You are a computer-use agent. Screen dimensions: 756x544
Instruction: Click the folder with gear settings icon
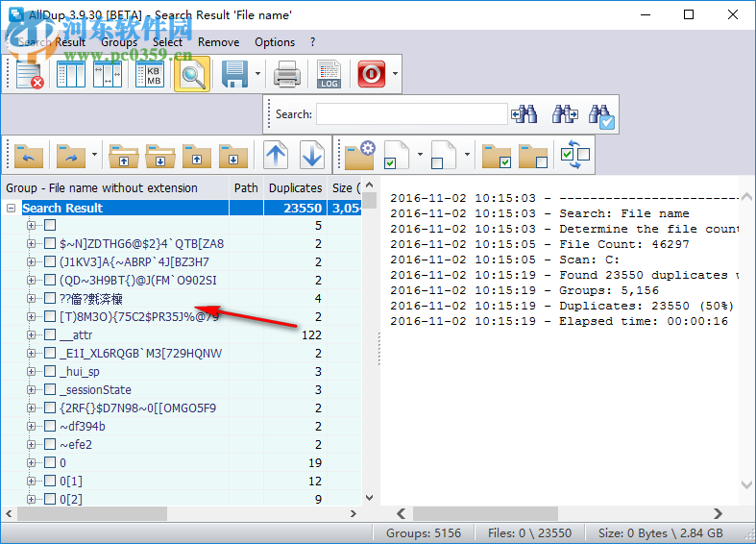359,155
